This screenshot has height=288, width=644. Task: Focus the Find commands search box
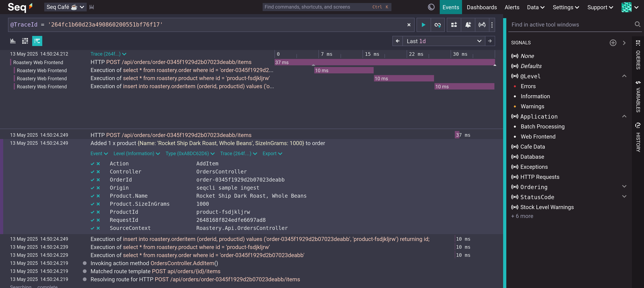(x=327, y=7)
